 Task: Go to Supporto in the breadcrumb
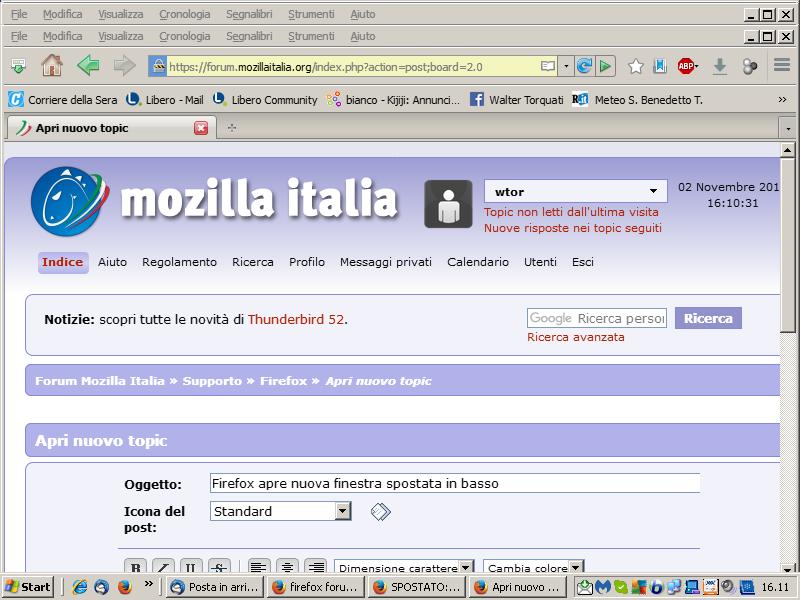[212, 381]
